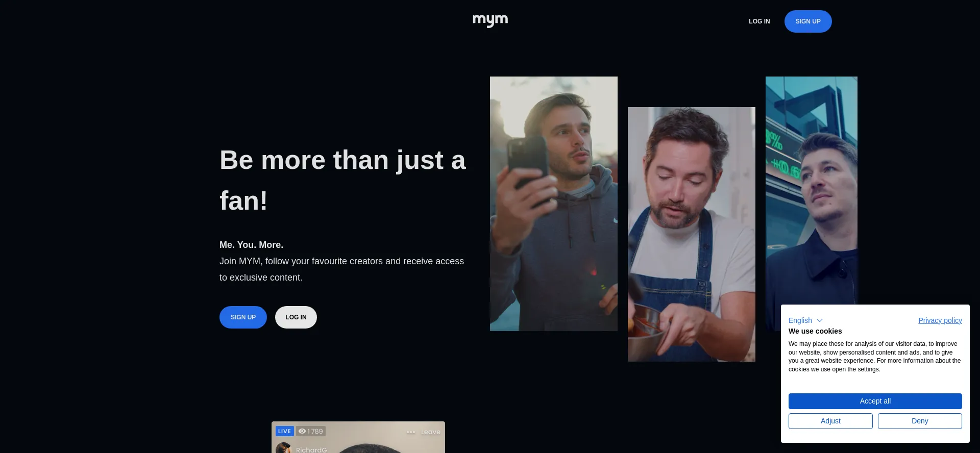Accept all cookies
The height and width of the screenshot is (453, 980).
tap(875, 401)
